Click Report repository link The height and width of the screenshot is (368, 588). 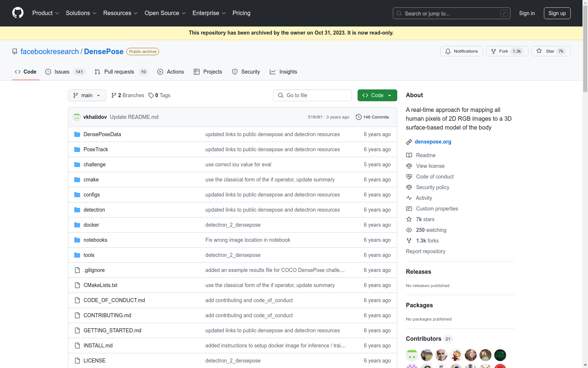point(426,251)
